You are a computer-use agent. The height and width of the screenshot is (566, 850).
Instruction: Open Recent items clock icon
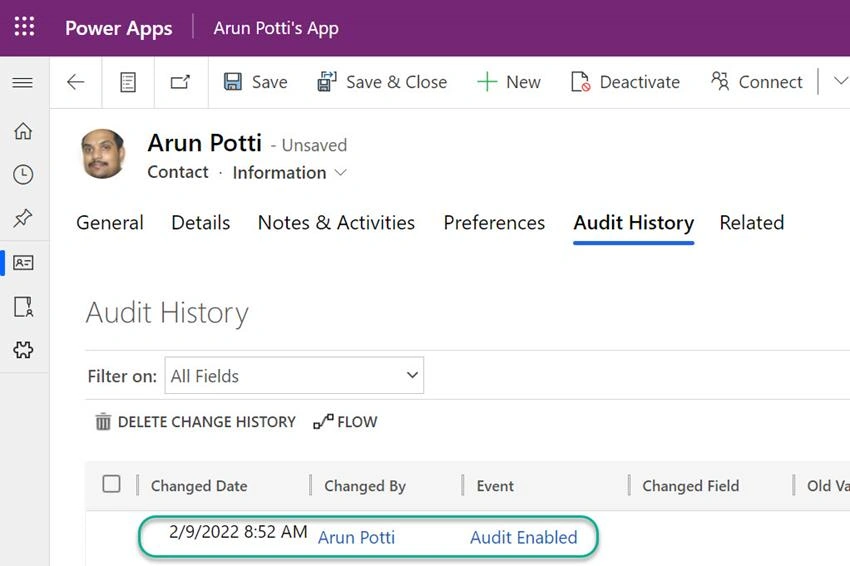tap(23, 175)
